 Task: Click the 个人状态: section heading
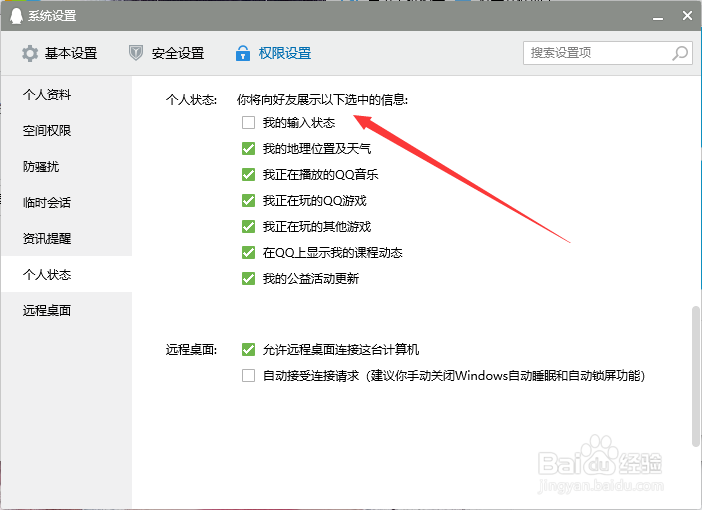(x=191, y=99)
